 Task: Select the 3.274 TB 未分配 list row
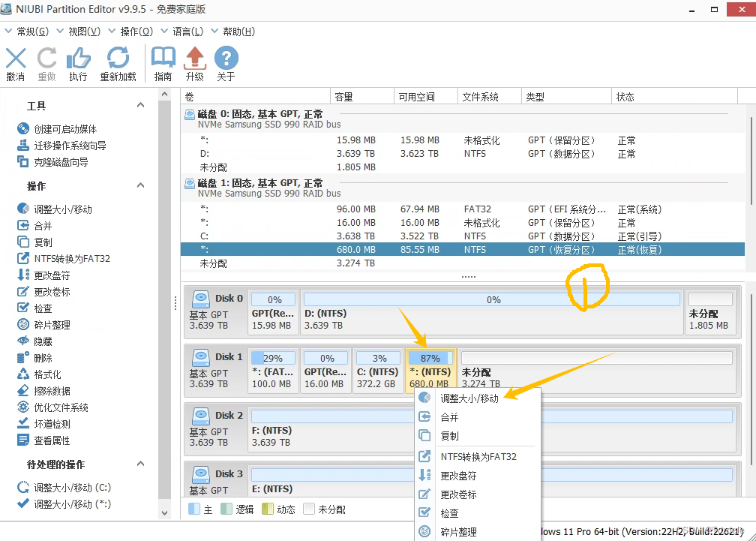(463, 263)
